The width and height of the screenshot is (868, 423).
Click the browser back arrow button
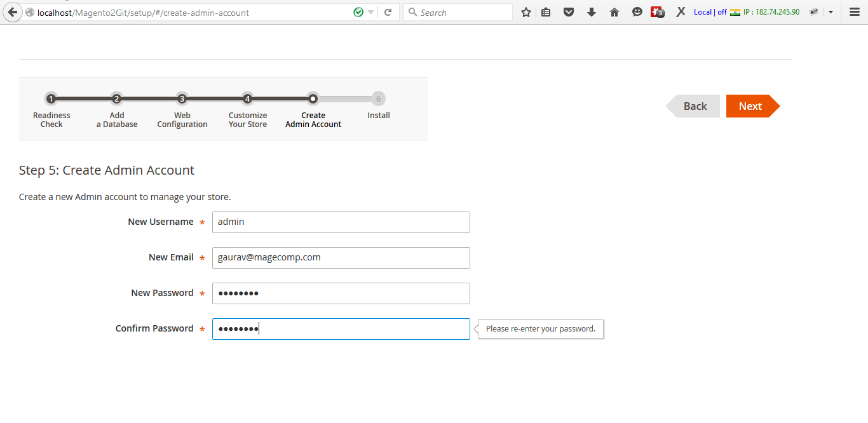pos(12,12)
